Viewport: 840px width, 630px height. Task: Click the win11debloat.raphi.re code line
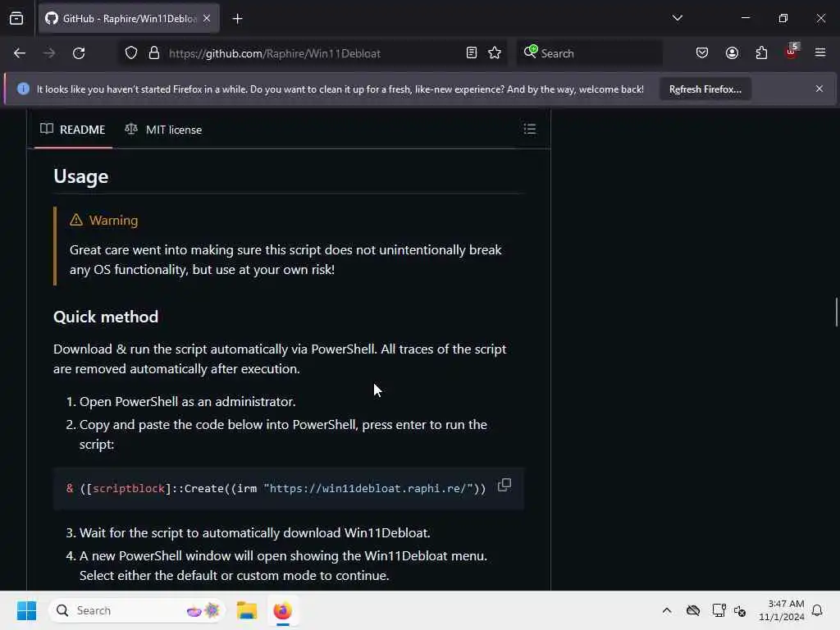[276, 489]
